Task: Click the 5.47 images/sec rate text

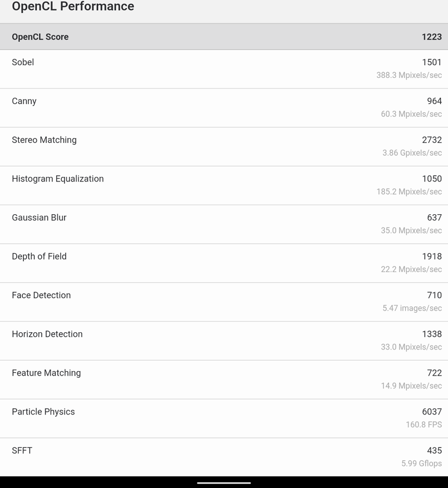Action: click(x=412, y=308)
